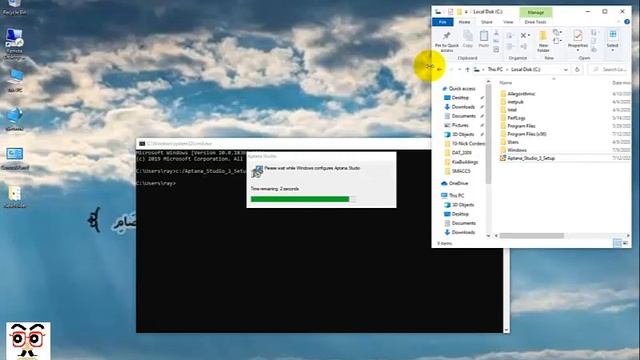
Task: Select Desktop under Quick access
Action: 460,98
